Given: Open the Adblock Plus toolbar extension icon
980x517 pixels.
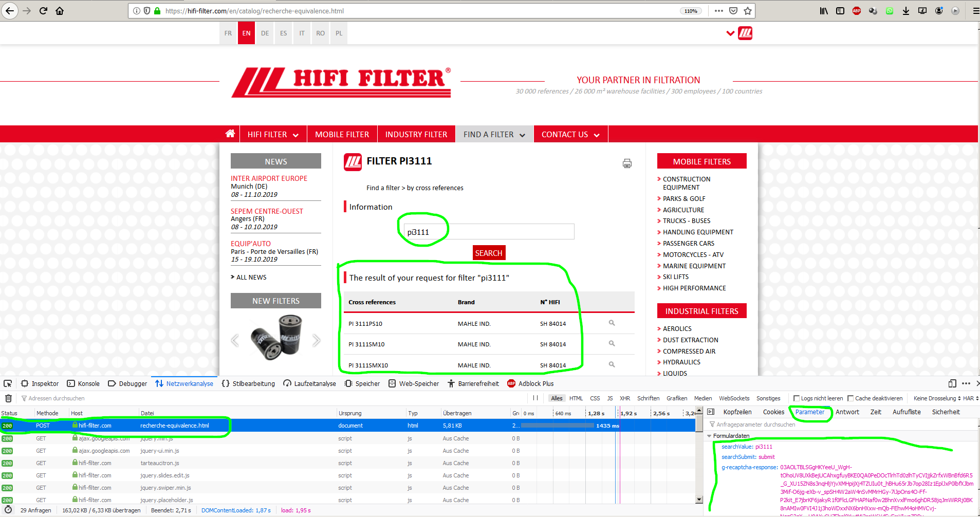Looking at the screenshot, I should pyautogui.click(x=857, y=11).
